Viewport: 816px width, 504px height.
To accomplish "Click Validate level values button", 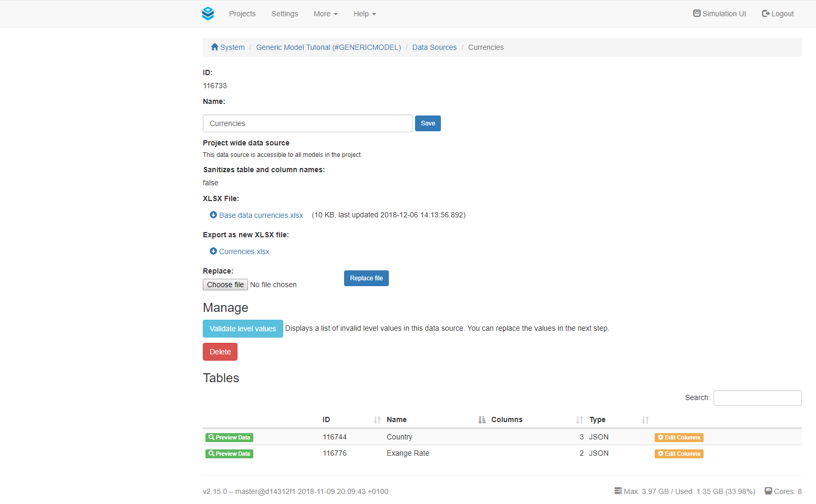I will coord(243,329).
